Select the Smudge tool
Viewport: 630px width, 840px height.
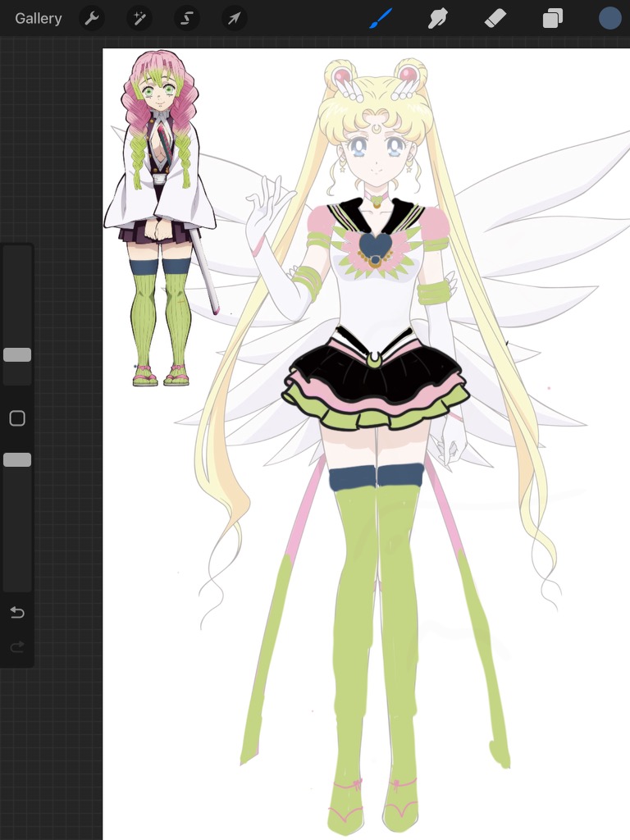[x=438, y=19]
